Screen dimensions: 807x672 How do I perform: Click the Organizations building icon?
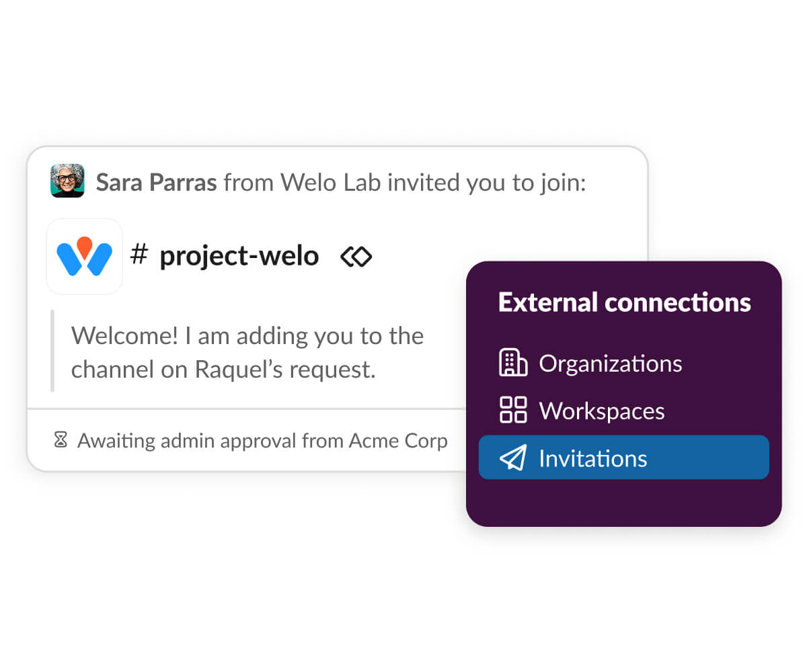pos(513,363)
